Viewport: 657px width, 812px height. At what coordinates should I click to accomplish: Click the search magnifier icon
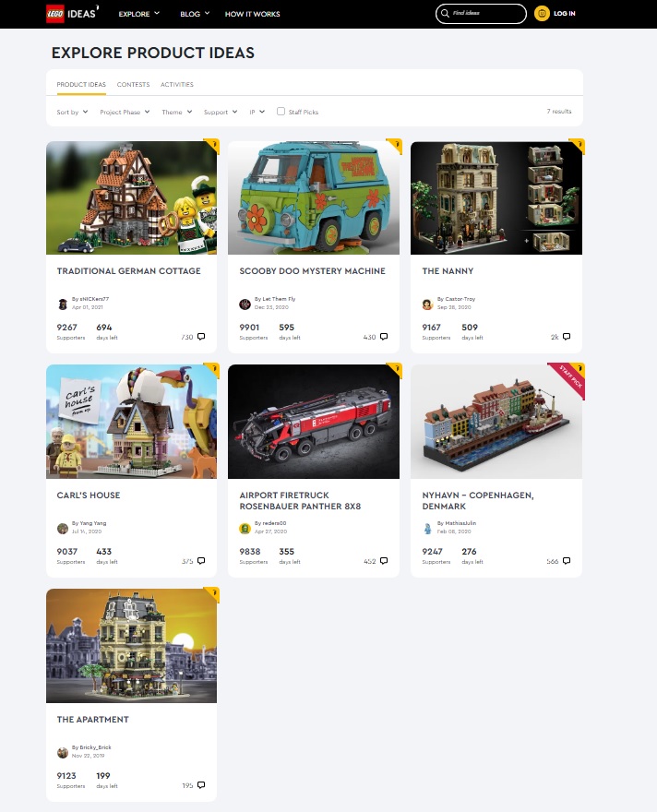pos(445,14)
